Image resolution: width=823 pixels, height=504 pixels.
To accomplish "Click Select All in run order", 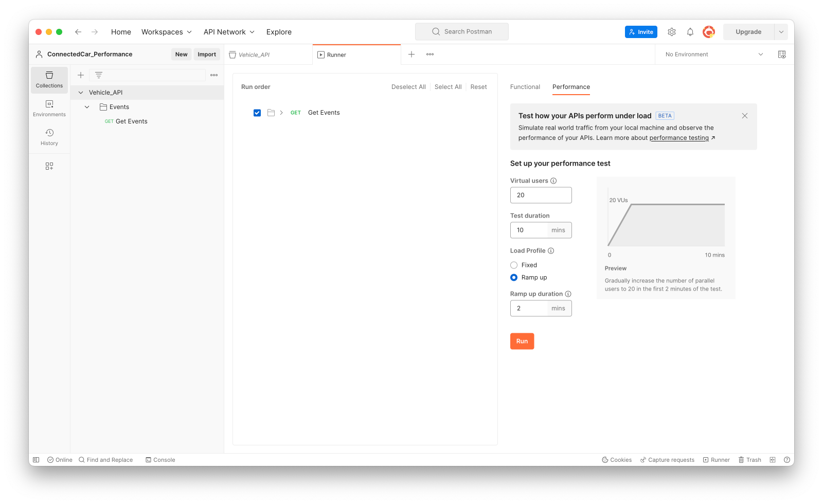I will [x=448, y=87].
